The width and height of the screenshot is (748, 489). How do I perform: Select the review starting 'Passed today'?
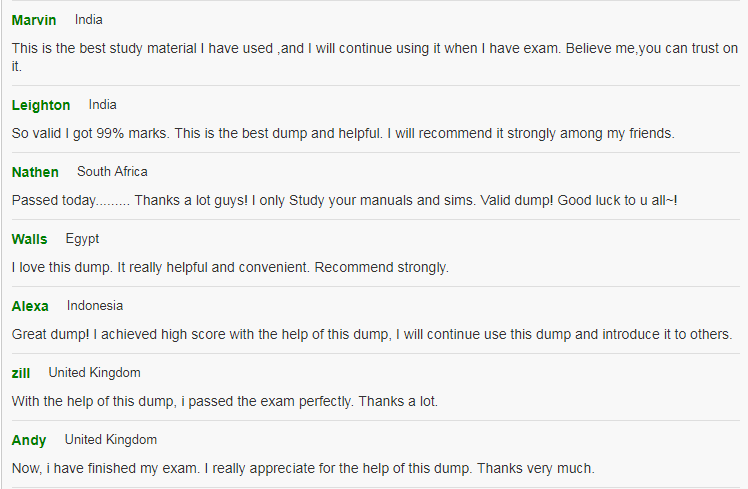(x=344, y=200)
